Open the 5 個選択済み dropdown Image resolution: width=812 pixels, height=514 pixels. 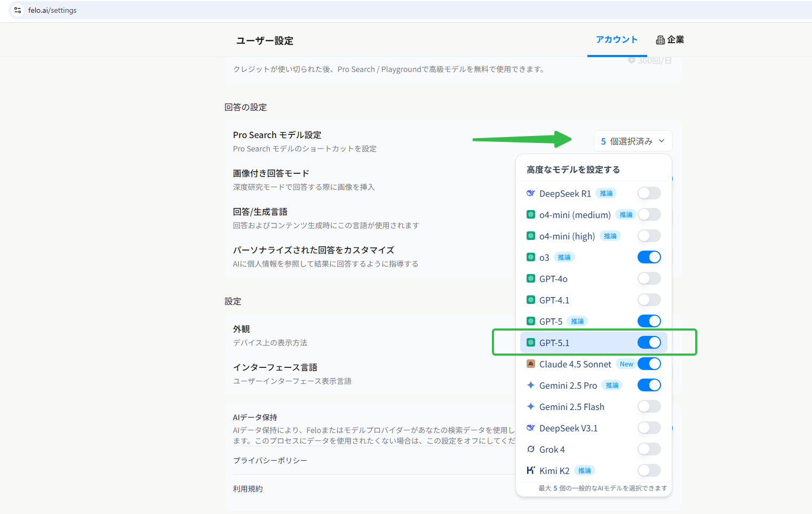coord(633,140)
